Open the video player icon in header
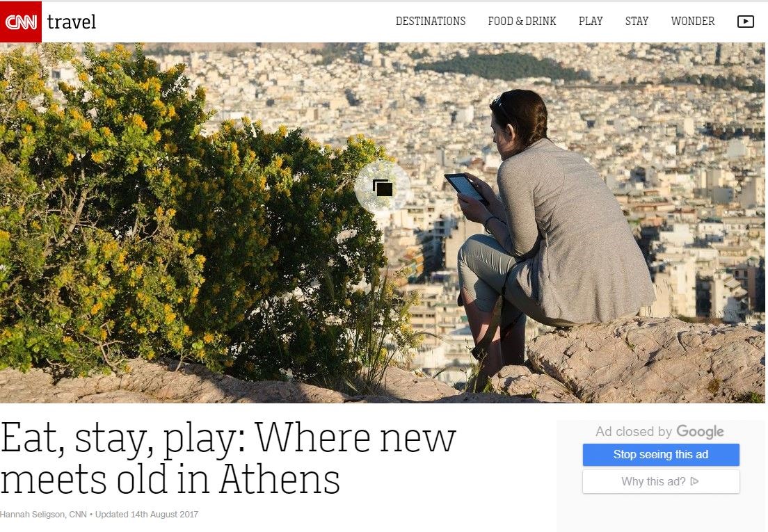Viewport: 768px width, 532px height. [746, 22]
